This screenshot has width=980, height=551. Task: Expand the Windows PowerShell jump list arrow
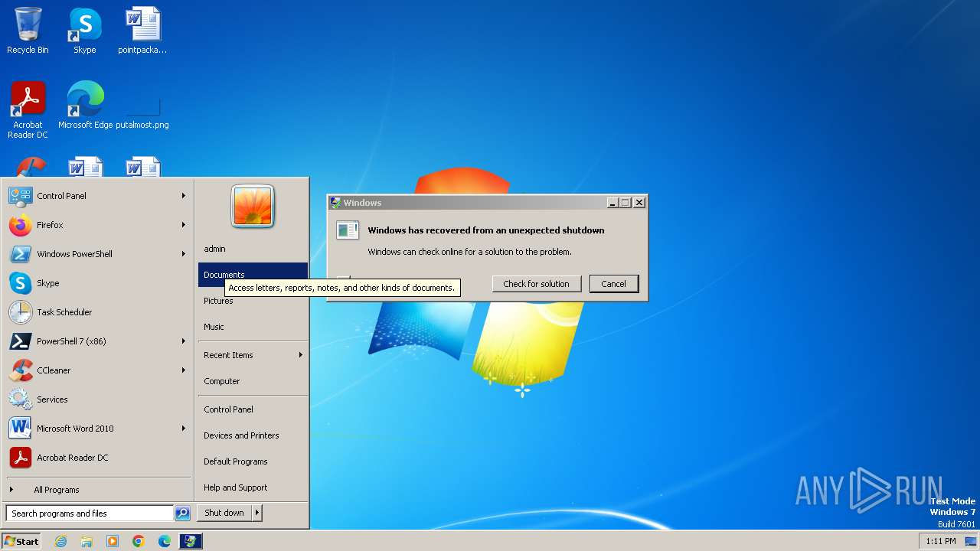[x=184, y=254]
